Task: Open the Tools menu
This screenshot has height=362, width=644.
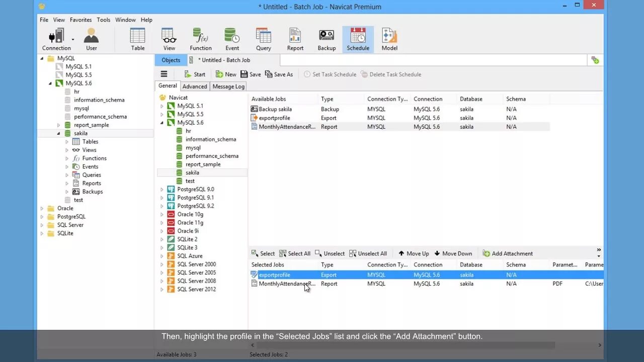Action: [104, 20]
